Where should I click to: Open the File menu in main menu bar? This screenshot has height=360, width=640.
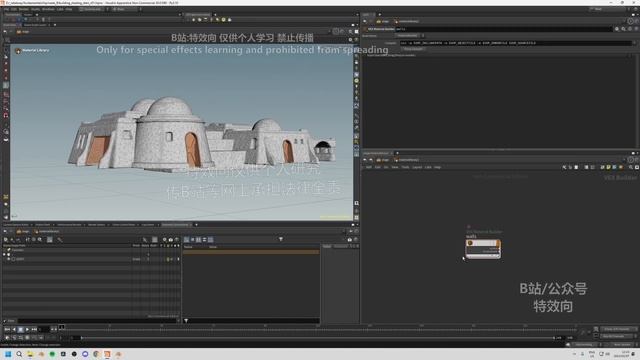click(7, 9)
